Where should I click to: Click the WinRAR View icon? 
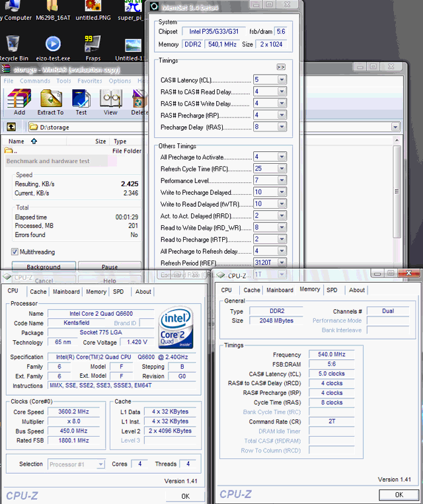click(x=110, y=102)
